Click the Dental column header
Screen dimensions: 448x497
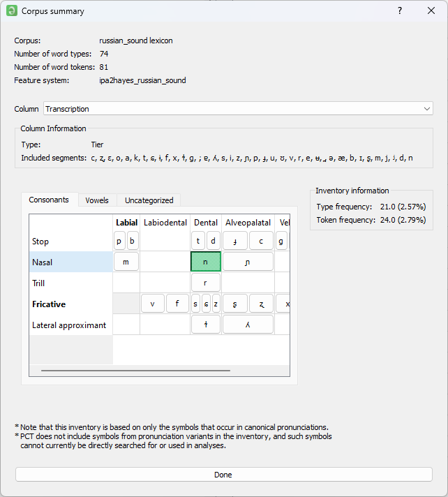[x=206, y=223]
